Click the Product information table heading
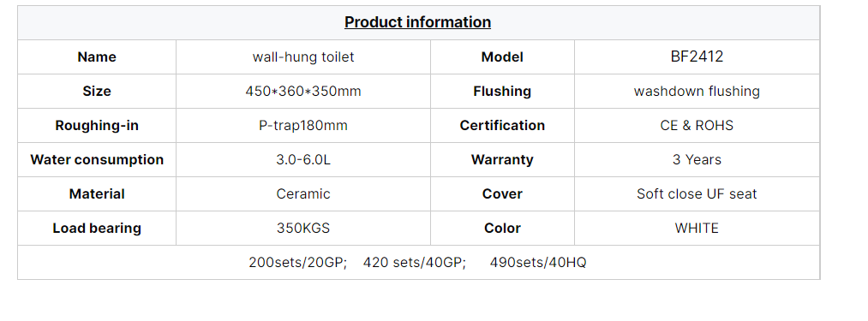Viewport: 868px width, 321px height. [x=417, y=22]
